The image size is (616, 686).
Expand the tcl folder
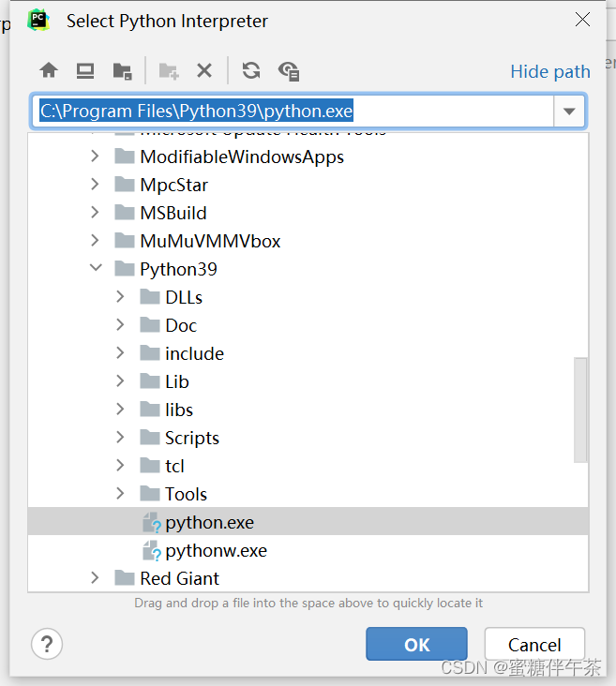click(x=120, y=465)
